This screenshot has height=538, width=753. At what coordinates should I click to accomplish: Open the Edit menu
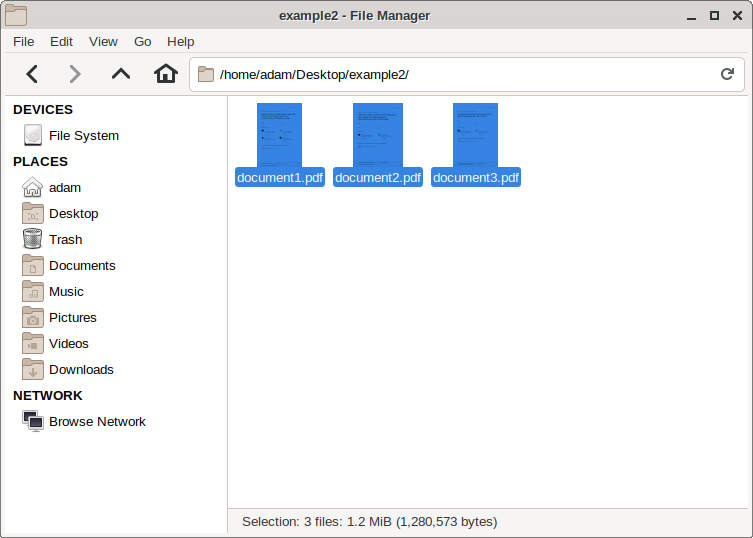(61, 41)
